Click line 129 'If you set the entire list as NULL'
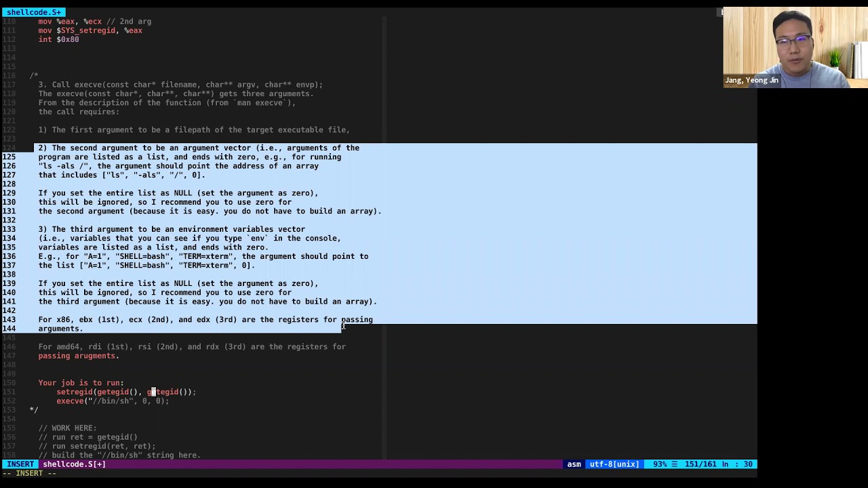The image size is (868, 488). click(x=178, y=193)
